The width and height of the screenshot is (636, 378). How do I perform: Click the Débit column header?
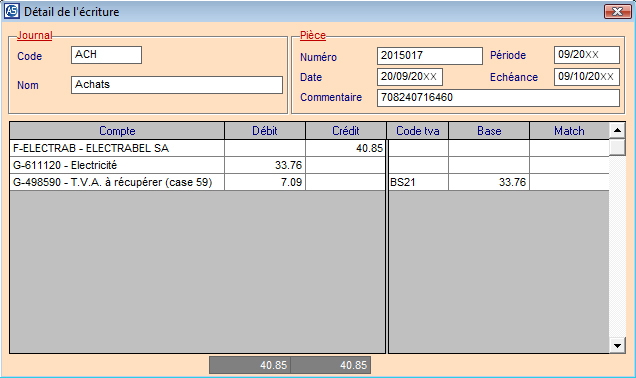[265, 131]
